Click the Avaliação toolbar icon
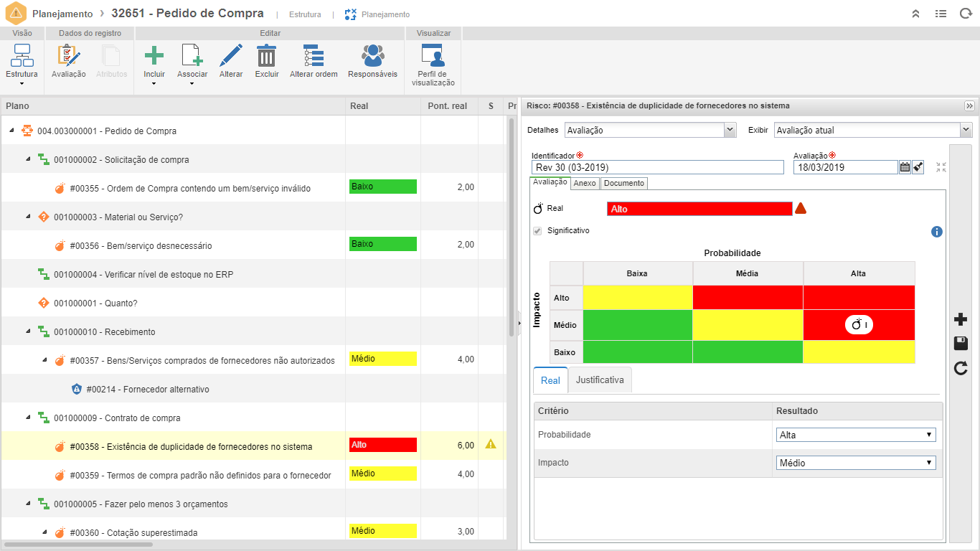Screen dimensions: 980x551 click(x=69, y=57)
